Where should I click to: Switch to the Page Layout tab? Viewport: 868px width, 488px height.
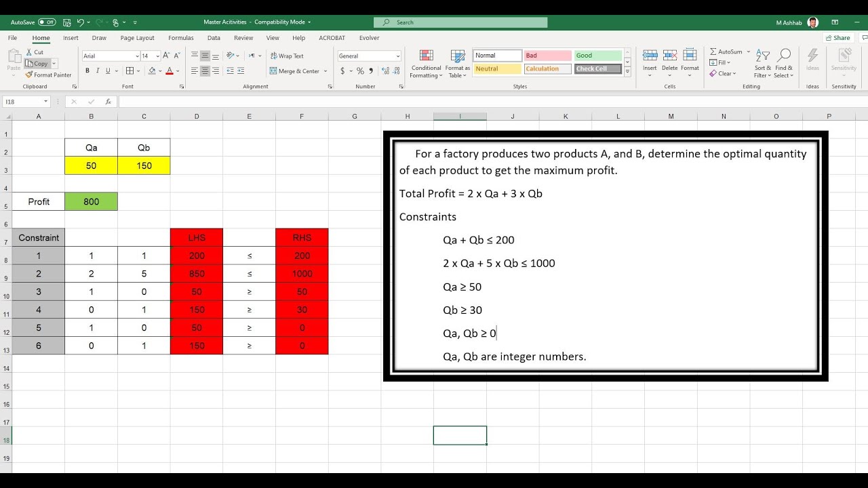point(137,38)
